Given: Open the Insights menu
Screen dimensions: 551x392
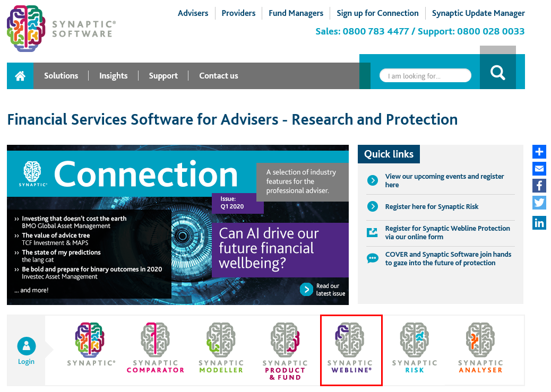Looking at the screenshot, I should point(113,76).
